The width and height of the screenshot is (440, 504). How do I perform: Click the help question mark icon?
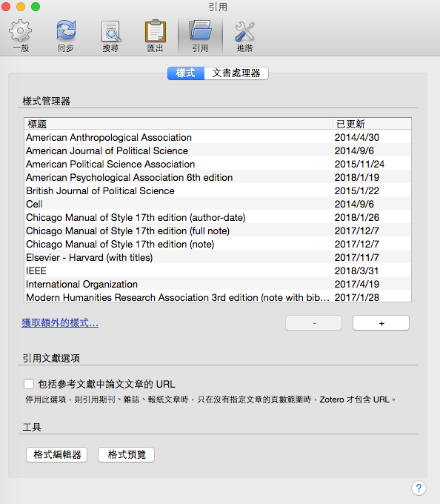coord(419,488)
